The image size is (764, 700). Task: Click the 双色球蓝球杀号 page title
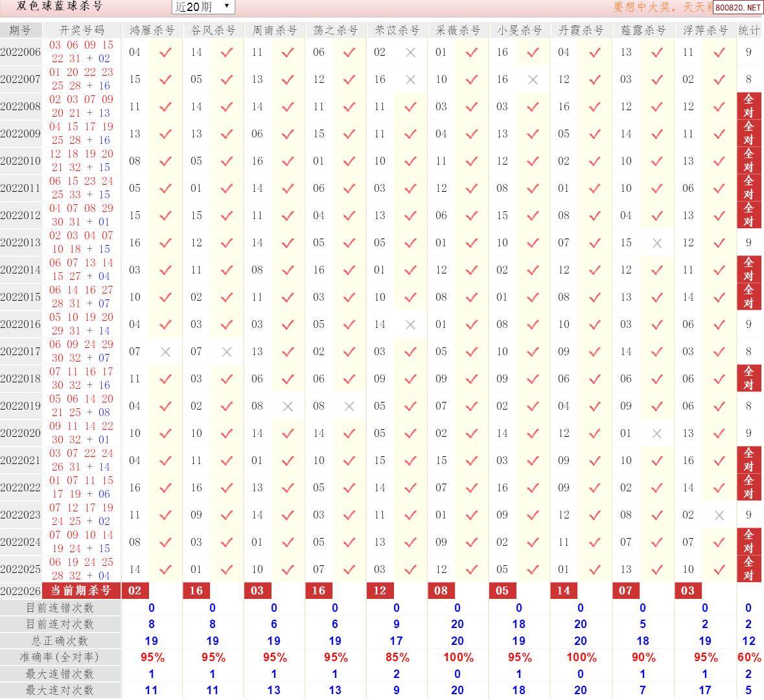click(60, 6)
